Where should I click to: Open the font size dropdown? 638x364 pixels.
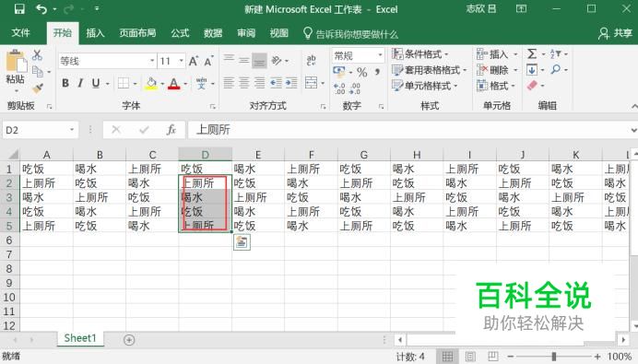point(181,61)
